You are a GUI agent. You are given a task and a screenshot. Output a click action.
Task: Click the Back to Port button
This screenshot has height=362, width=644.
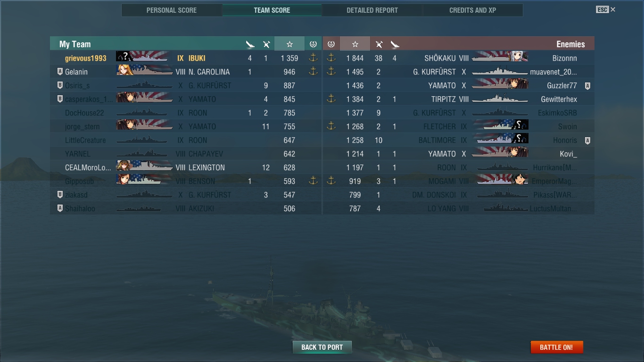[322, 347]
